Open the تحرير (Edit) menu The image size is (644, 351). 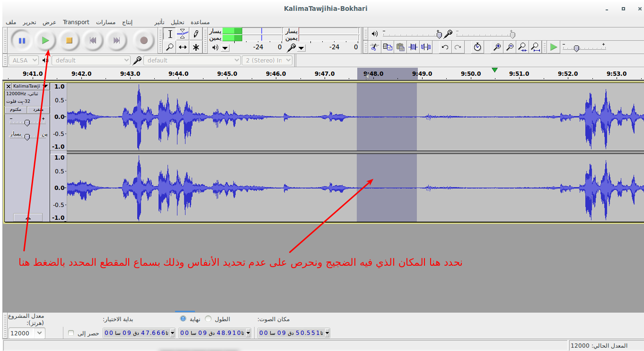29,22
